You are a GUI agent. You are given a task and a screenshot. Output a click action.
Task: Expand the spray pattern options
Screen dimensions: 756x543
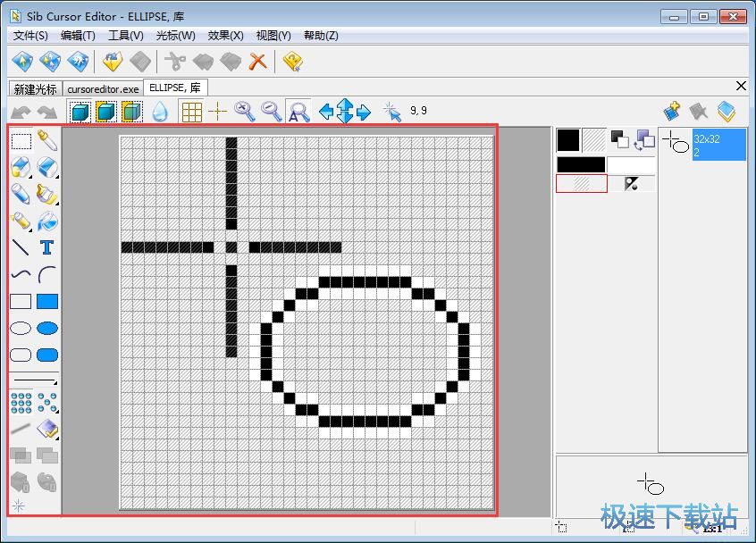(x=56, y=411)
